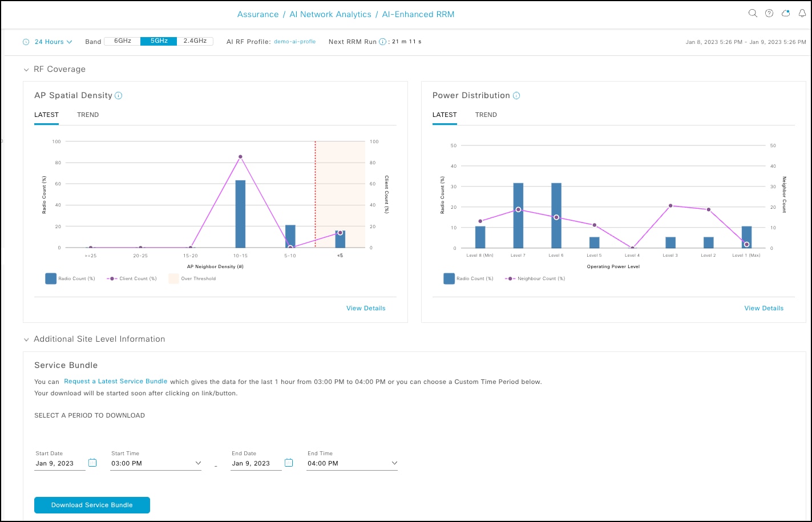Switch AP Spatial Density to LATEST tab

click(46, 115)
